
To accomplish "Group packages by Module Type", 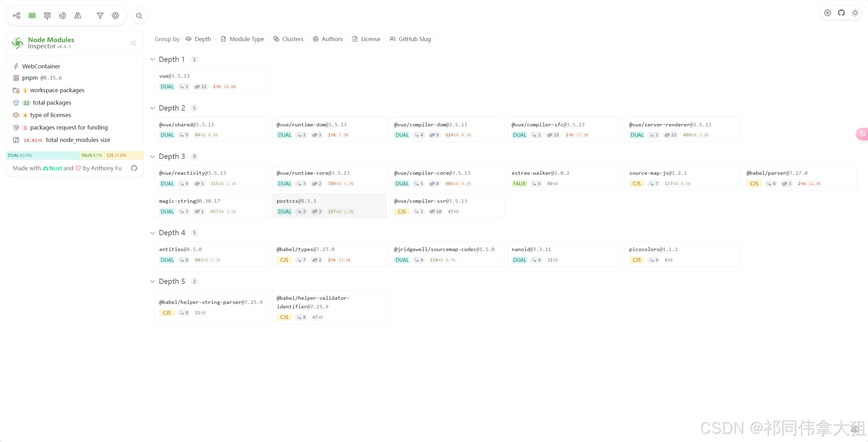I will (x=243, y=39).
